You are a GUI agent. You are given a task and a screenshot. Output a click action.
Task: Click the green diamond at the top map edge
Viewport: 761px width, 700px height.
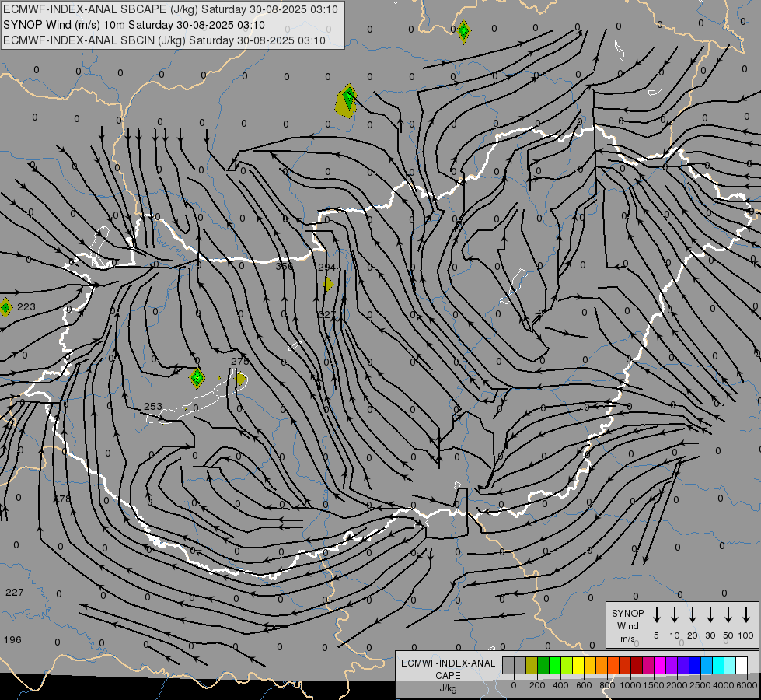(x=463, y=31)
